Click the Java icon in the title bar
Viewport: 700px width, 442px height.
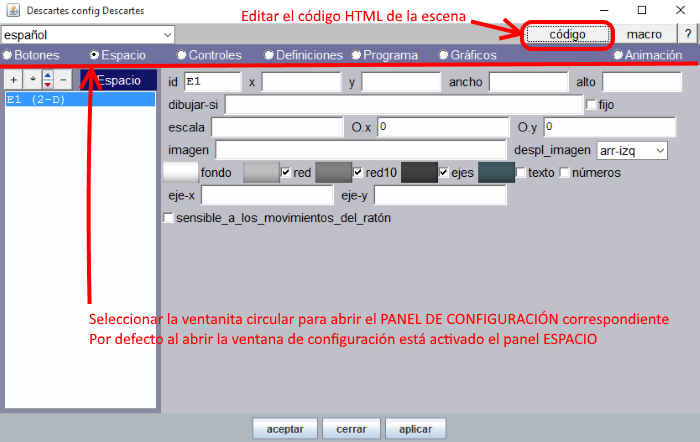click(x=13, y=10)
